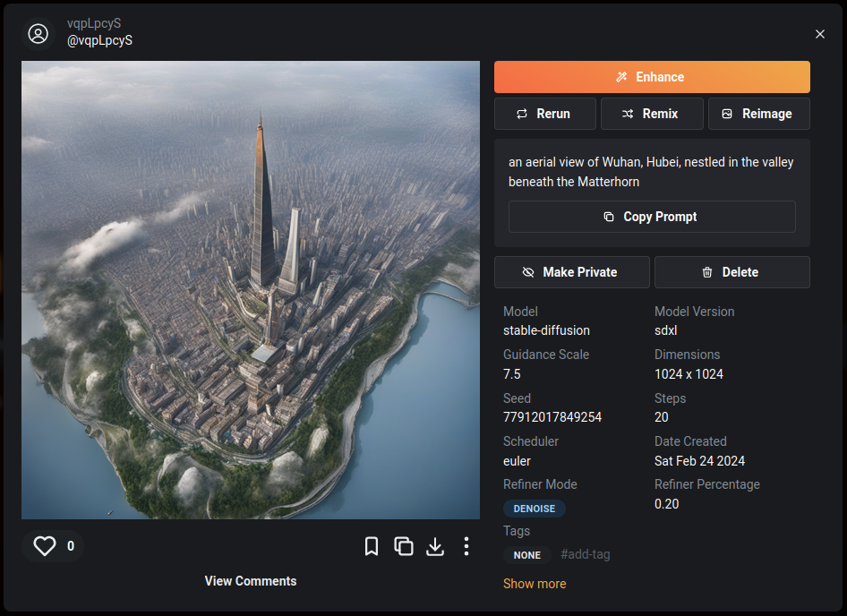This screenshot has height=616, width=847.
Task: Open the Wuhan aerial view image
Action: 251,290
